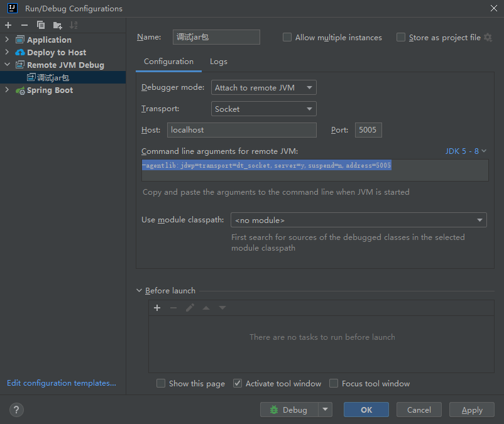This screenshot has width=504, height=424.
Task: Open the Transport Socket dropdown
Action: point(263,109)
